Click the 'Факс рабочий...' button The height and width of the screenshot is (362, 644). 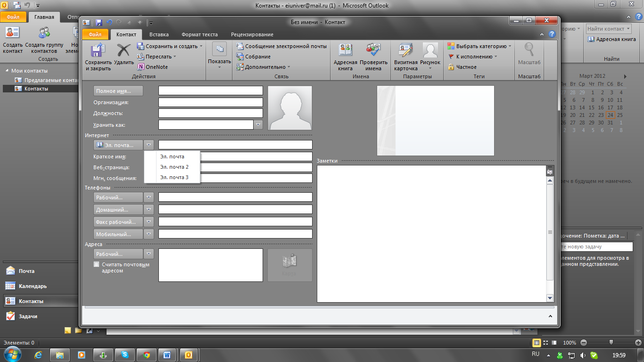(118, 222)
